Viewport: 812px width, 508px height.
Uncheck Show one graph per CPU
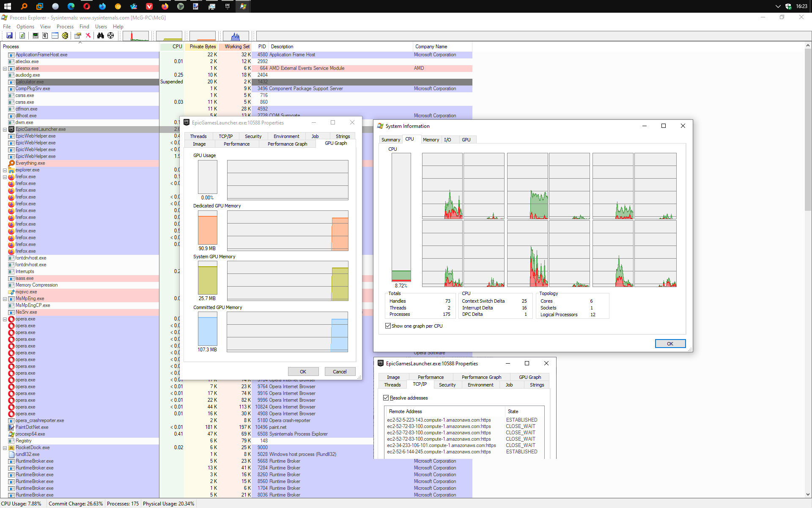[x=388, y=326]
